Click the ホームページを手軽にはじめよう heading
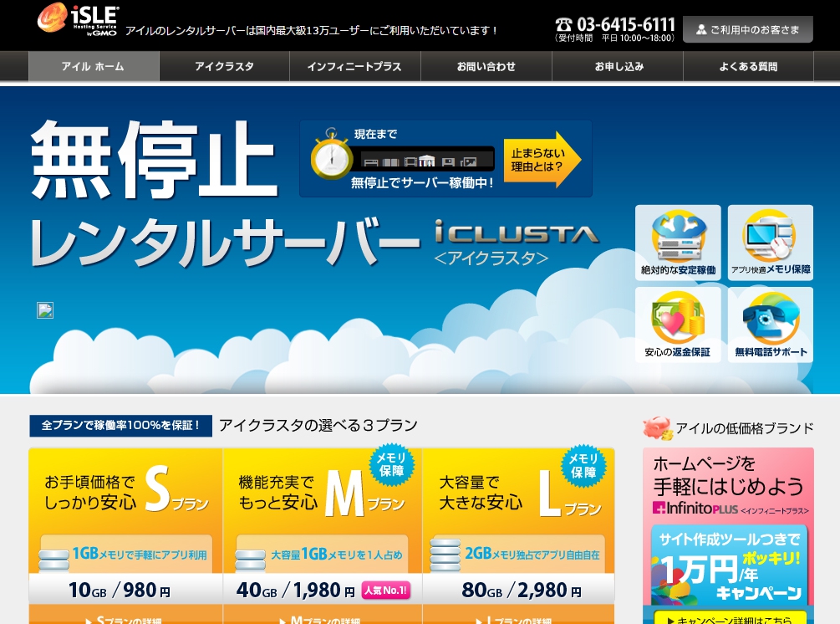Image resolution: width=840 pixels, height=624 pixels. (727, 475)
